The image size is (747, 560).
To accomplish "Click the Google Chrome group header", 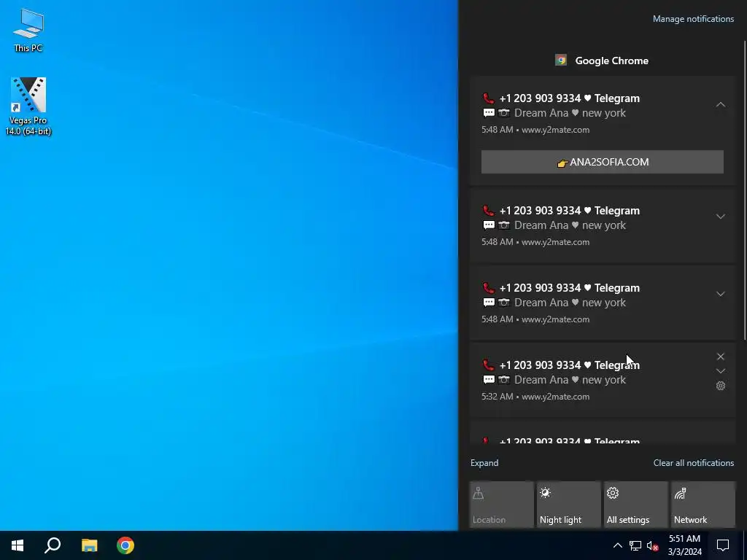I will pos(602,61).
